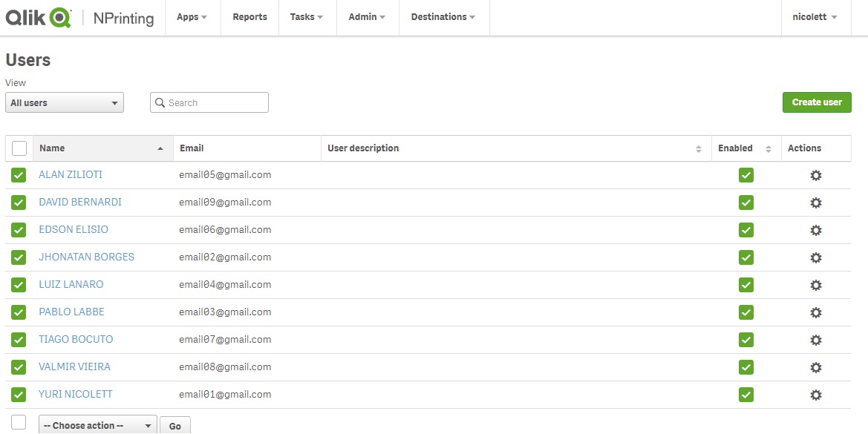The width and height of the screenshot is (868, 434).
Task: Sort by the Enabled column arrows
Action: pyautogui.click(x=768, y=149)
